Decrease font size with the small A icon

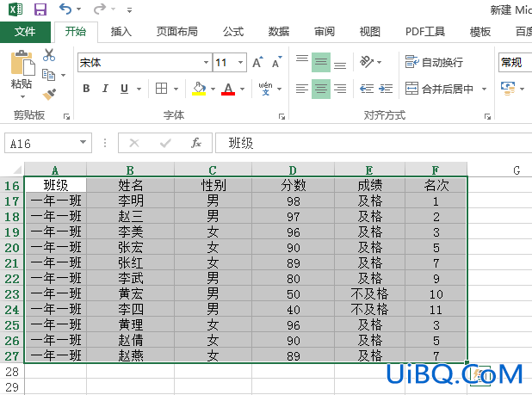[x=277, y=62]
